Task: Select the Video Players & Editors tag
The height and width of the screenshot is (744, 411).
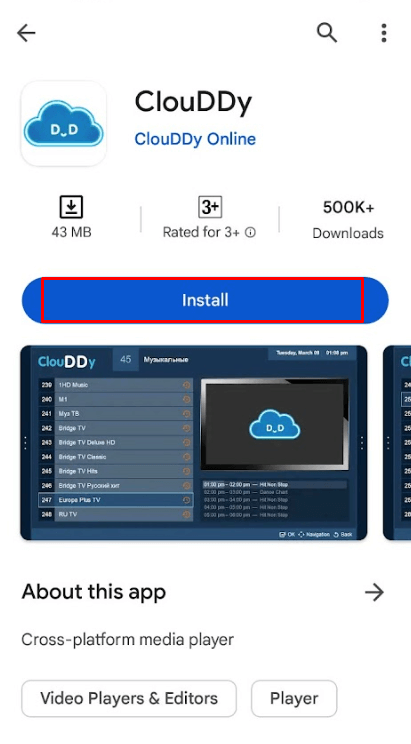Action: click(x=129, y=698)
